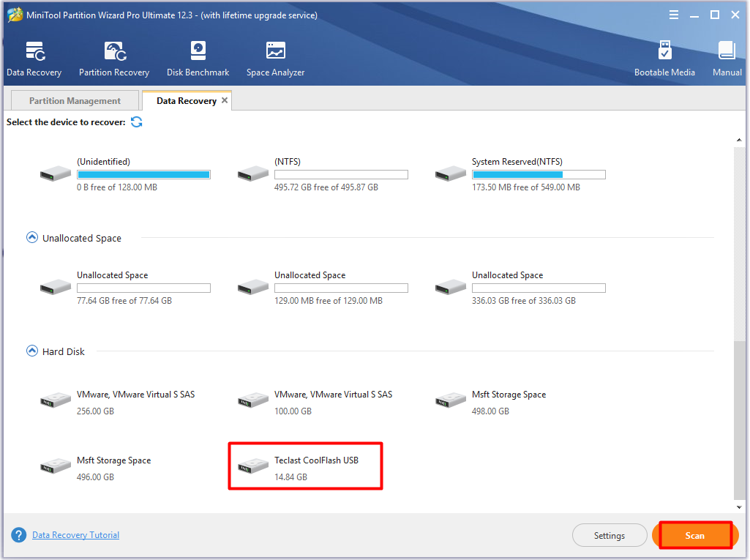Viewport: 750px width, 560px height.
Task: Click the scroll up arrow of the device list
Action: click(x=739, y=140)
